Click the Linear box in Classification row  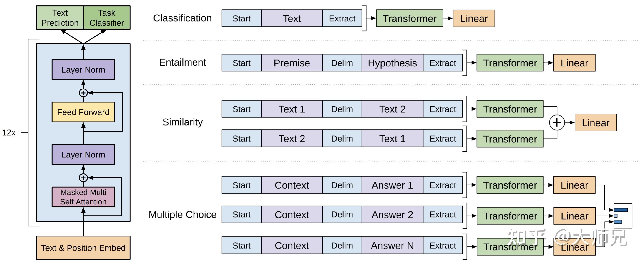coord(474,18)
